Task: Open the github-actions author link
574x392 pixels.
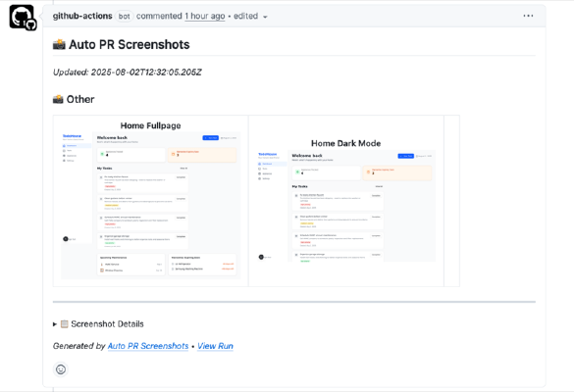Action: [x=82, y=16]
